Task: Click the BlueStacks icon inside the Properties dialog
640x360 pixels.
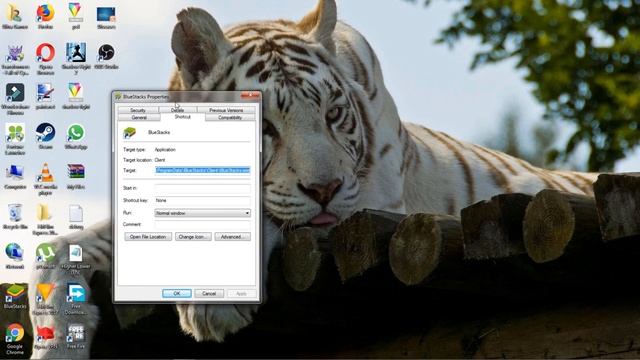Action: click(x=129, y=133)
